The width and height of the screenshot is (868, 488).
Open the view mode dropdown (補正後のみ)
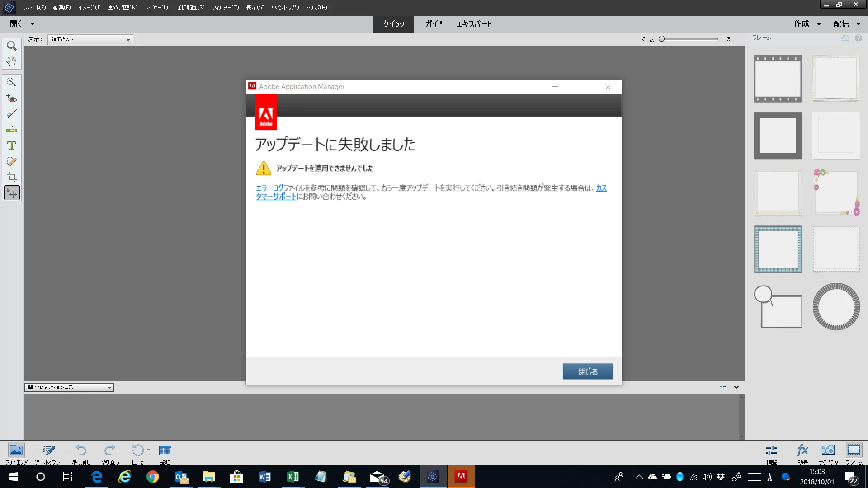(x=90, y=39)
